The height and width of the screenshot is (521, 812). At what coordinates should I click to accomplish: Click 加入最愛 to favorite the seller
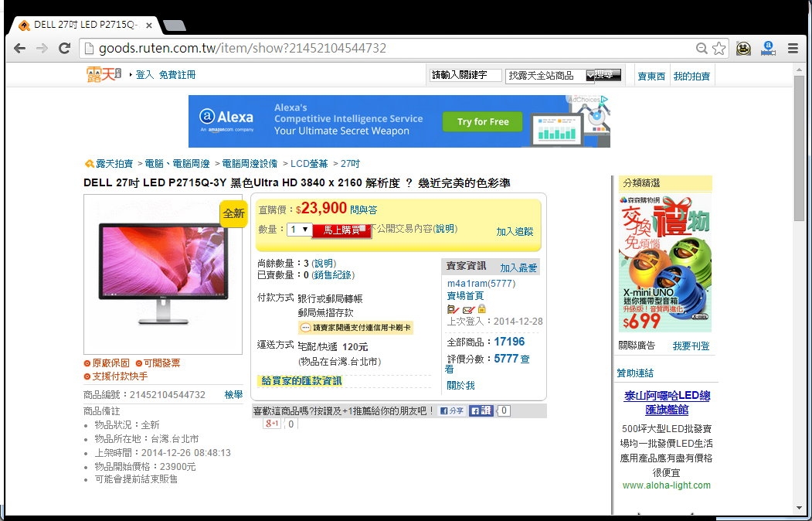click(x=518, y=267)
